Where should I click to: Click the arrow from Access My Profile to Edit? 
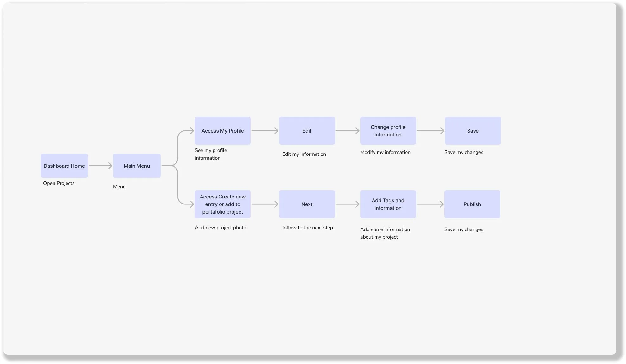coord(265,131)
